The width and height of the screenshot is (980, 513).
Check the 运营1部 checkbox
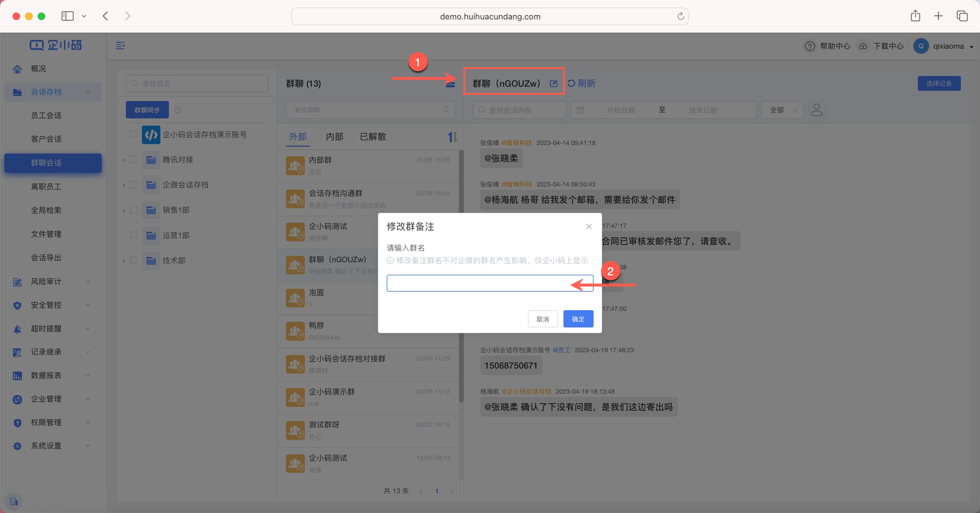133,235
